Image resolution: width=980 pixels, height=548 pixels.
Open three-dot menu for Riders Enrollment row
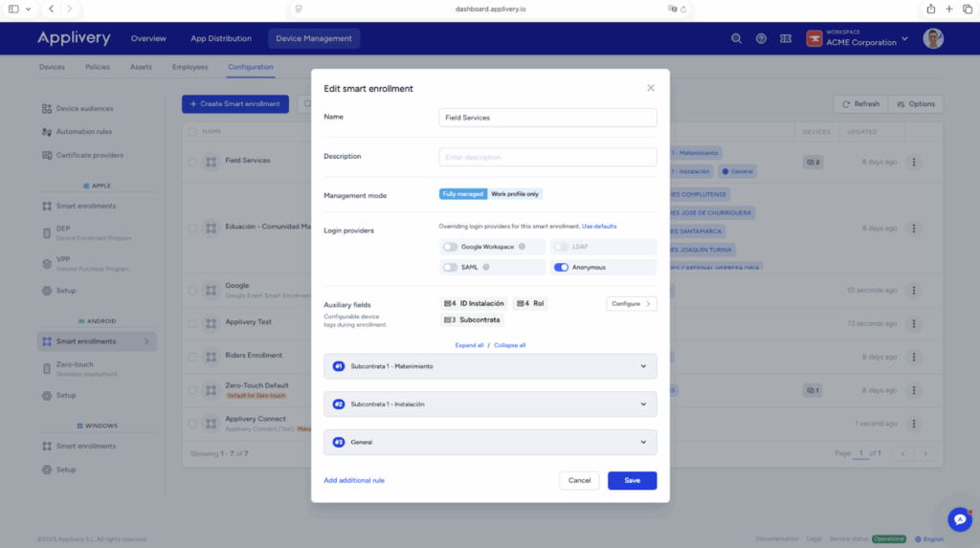point(914,357)
